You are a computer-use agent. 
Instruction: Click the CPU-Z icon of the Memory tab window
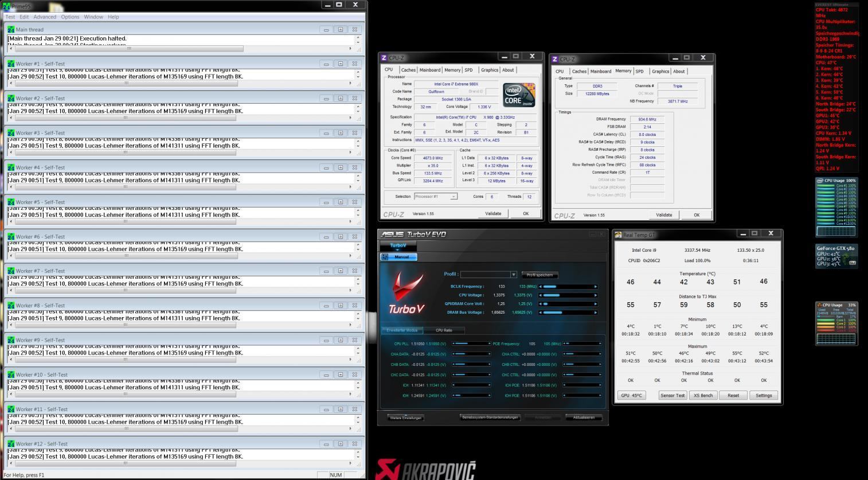[x=555, y=59]
